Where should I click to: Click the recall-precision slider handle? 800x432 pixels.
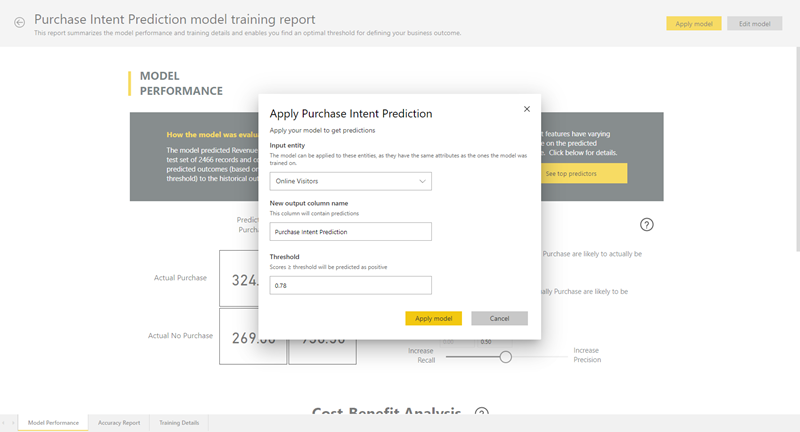point(506,356)
